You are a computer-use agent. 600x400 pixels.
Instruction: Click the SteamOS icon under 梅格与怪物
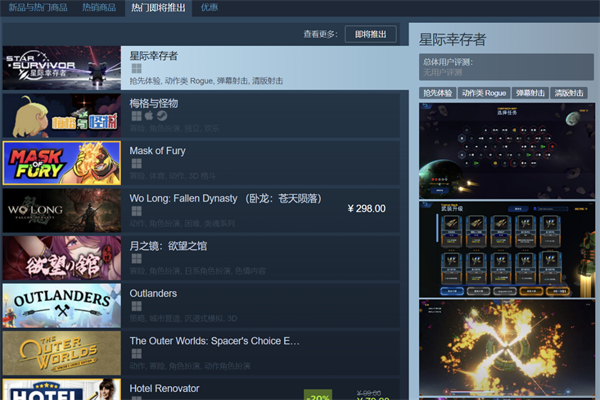click(162, 116)
